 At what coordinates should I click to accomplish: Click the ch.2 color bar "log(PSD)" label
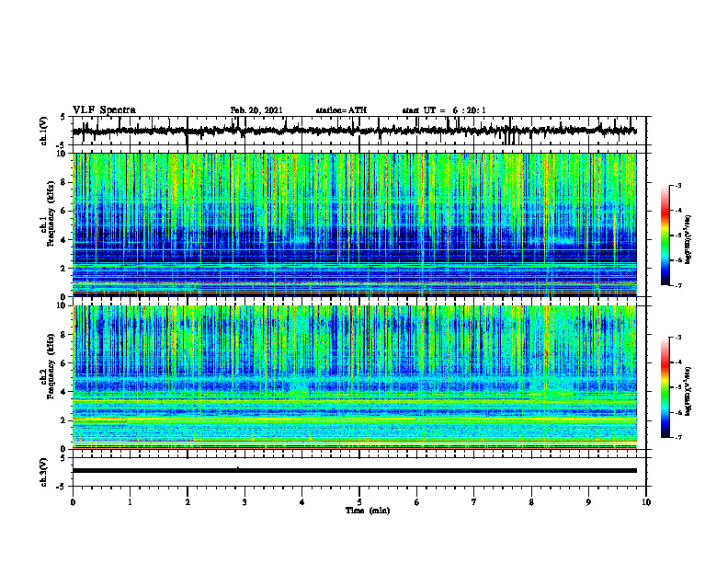688,391
